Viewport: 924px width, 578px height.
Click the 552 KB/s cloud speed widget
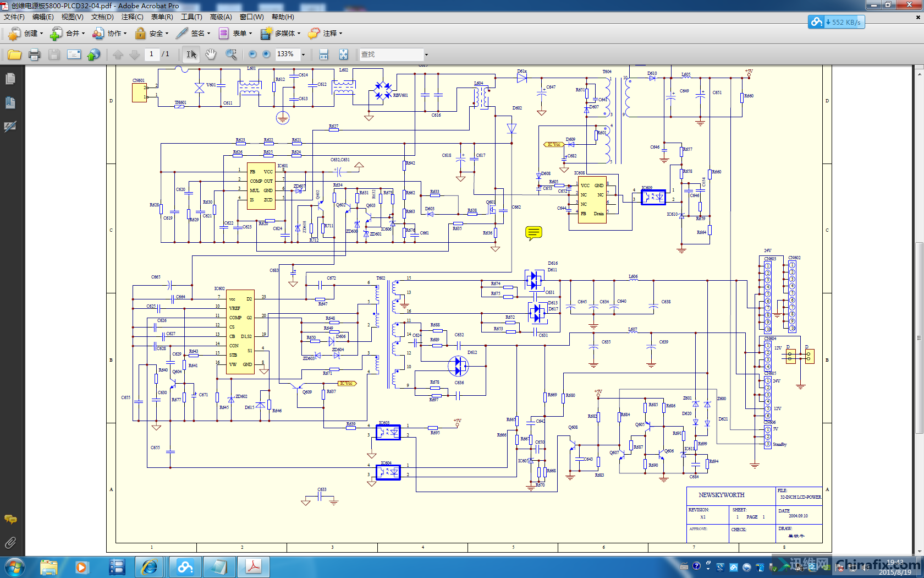click(x=837, y=22)
